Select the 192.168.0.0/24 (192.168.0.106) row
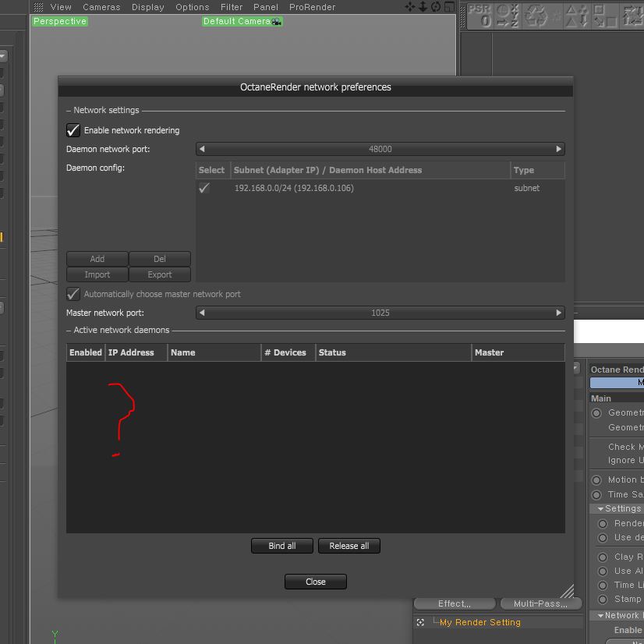The height and width of the screenshot is (644, 644). click(x=380, y=188)
